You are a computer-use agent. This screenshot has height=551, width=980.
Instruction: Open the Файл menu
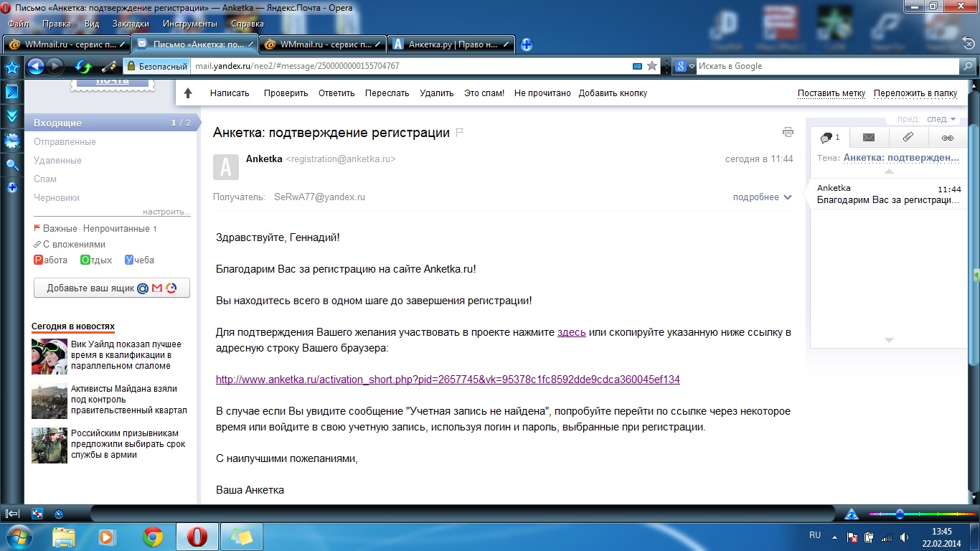point(18,24)
